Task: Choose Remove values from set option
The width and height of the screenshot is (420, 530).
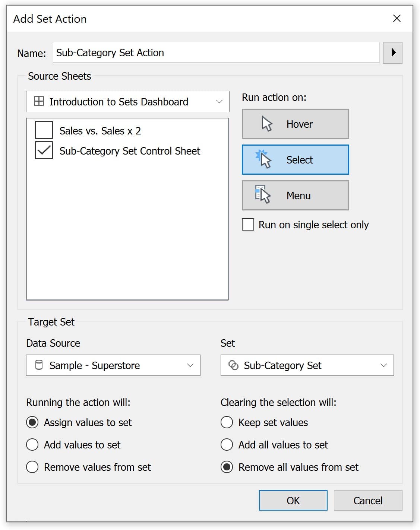Action: (32, 467)
